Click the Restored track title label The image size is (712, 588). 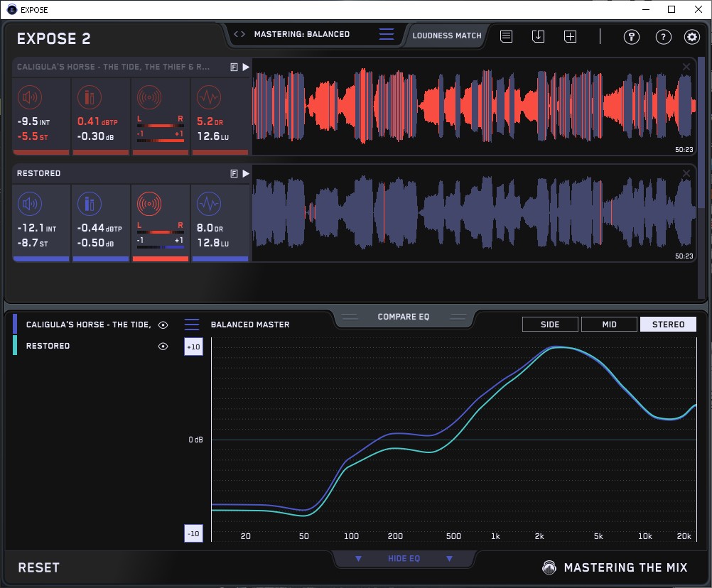click(38, 173)
